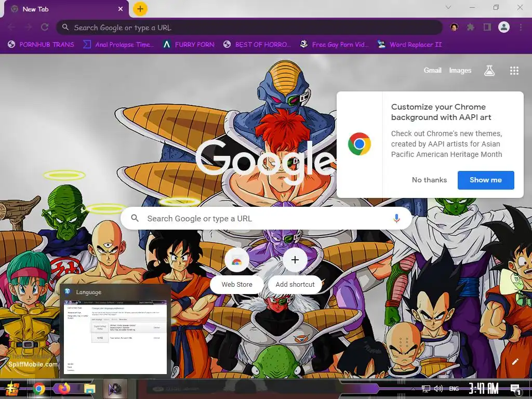The image size is (532, 399).
Task: Select the New Tab browser tab
Action: 66,9
